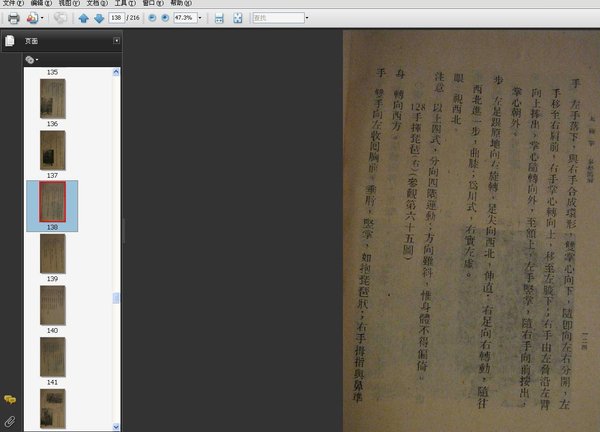Click the fit one full page icon
The image size is (600, 432).
pyautogui.click(x=238, y=18)
